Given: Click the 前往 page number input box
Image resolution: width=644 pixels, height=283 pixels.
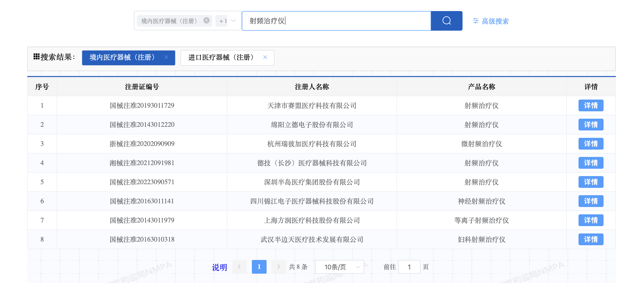Looking at the screenshot, I should (409, 267).
